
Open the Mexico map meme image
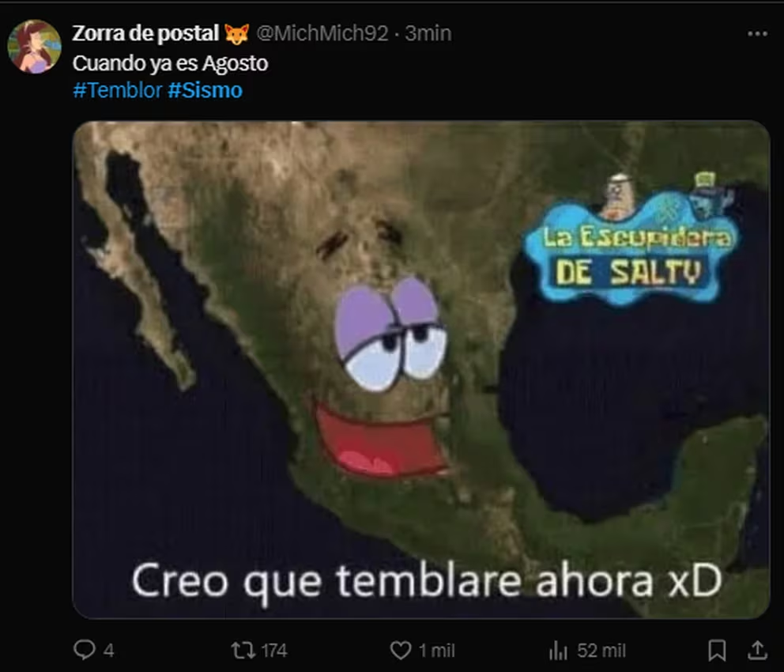coord(421,370)
